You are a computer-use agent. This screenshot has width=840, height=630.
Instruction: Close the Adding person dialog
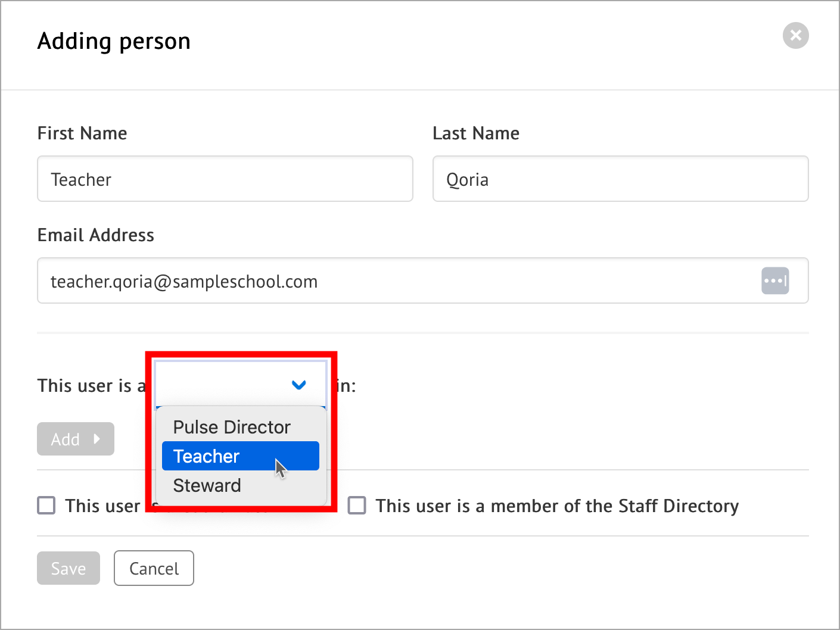tap(795, 36)
